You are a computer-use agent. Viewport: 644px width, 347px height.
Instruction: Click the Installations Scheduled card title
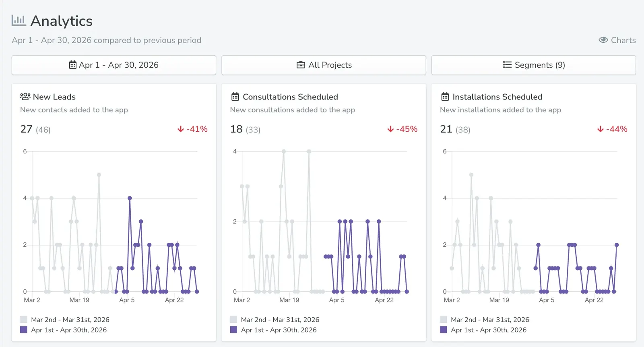[497, 97]
